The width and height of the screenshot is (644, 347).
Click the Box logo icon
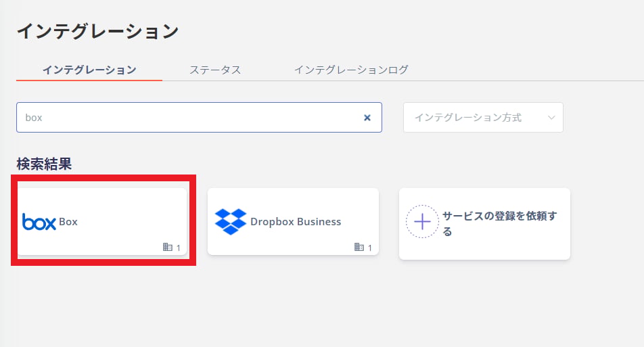tap(39, 222)
